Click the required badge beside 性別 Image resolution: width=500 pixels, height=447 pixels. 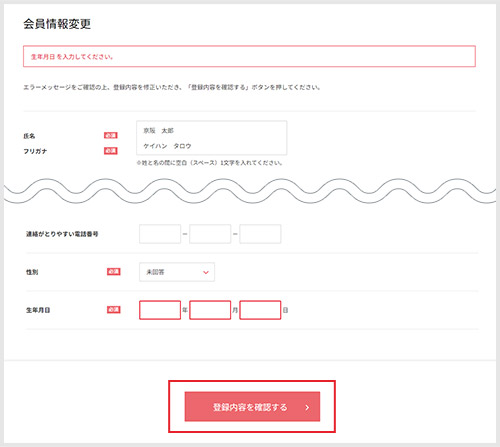[x=114, y=272]
